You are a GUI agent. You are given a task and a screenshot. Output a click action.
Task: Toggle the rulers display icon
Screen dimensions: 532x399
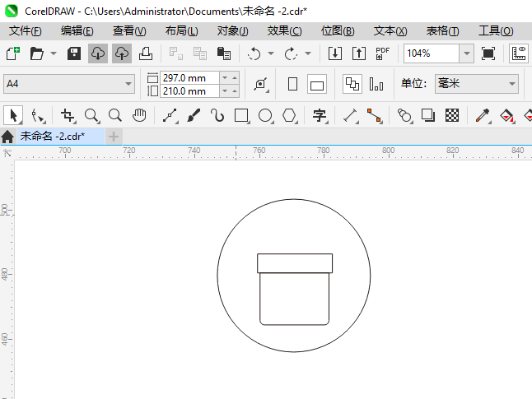(519, 53)
